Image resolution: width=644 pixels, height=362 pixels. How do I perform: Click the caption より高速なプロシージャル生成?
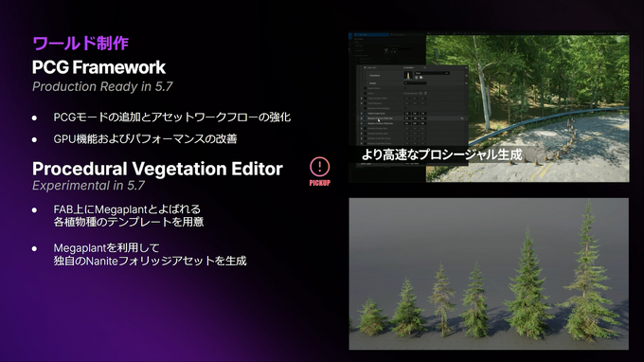pyautogui.click(x=442, y=154)
